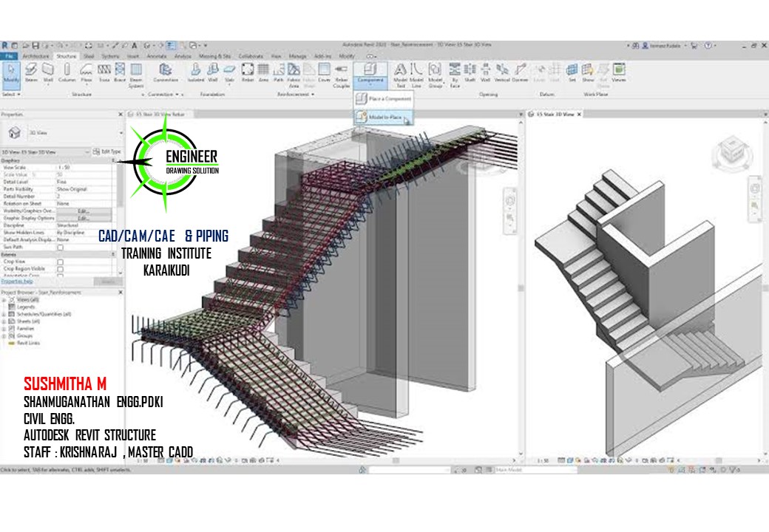
Task: Click the Connection tool icon
Action: click(166, 72)
